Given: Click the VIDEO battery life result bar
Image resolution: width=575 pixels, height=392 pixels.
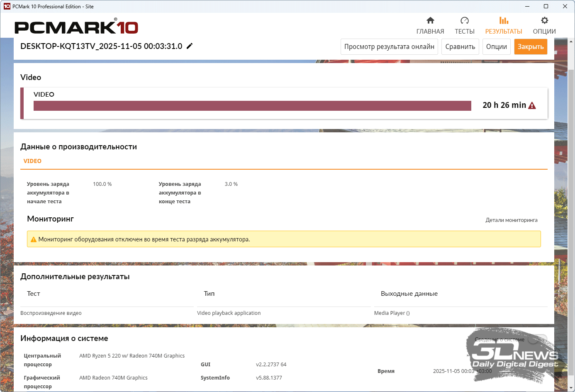Looking at the screenshot, I should tap(252, 106).
